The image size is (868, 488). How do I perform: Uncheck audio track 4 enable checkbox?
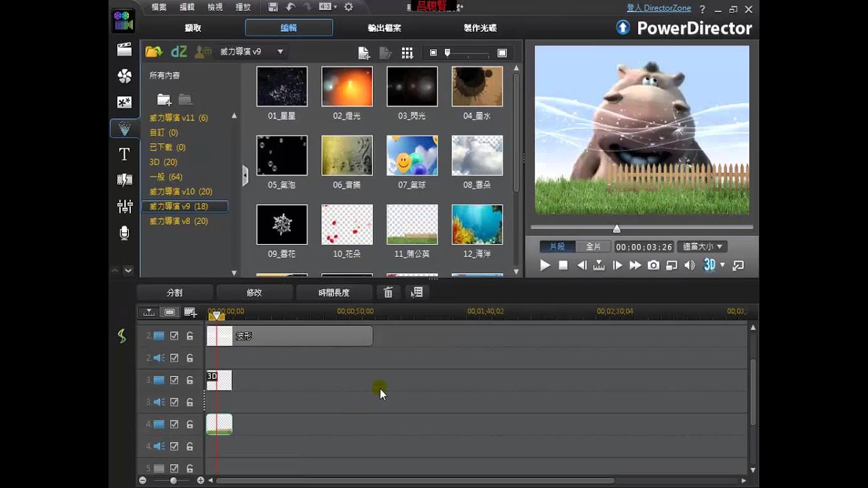174,447
